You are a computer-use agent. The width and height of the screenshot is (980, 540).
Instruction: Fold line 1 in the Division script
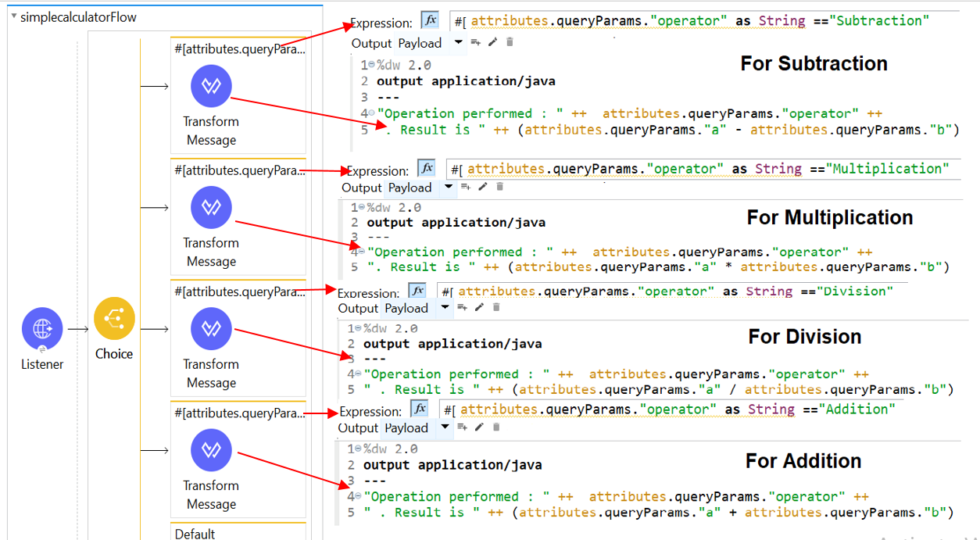357,329
